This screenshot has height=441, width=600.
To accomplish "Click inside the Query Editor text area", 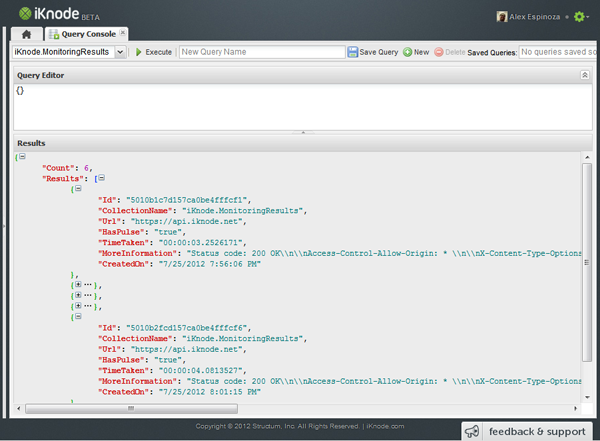I will 303,107.
